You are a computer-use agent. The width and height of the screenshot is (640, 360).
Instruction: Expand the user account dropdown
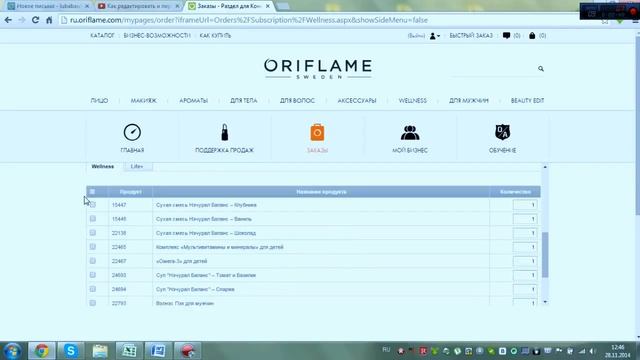click(x=435, y=36)
